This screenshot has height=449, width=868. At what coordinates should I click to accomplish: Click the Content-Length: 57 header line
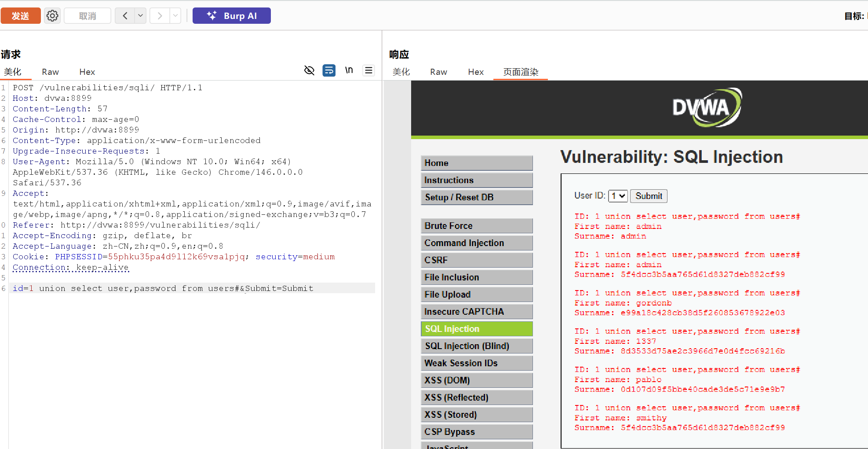(60, 109)
